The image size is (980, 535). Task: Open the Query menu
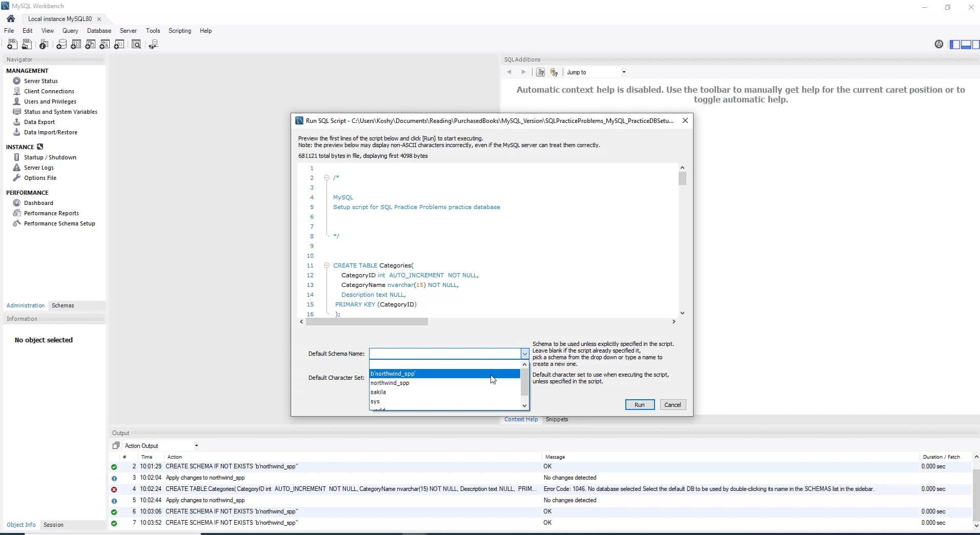pyautogui.click(x=70, y=31)
